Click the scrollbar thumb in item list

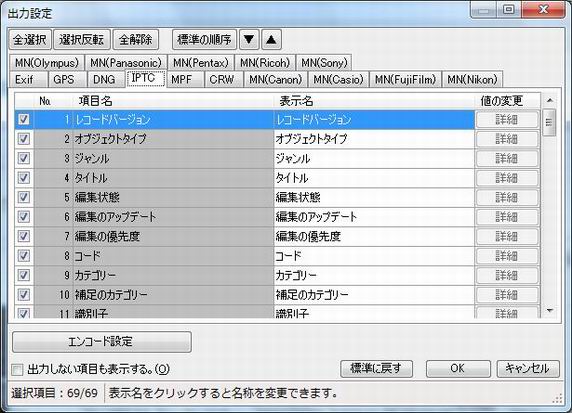click(x=549, y=122)
